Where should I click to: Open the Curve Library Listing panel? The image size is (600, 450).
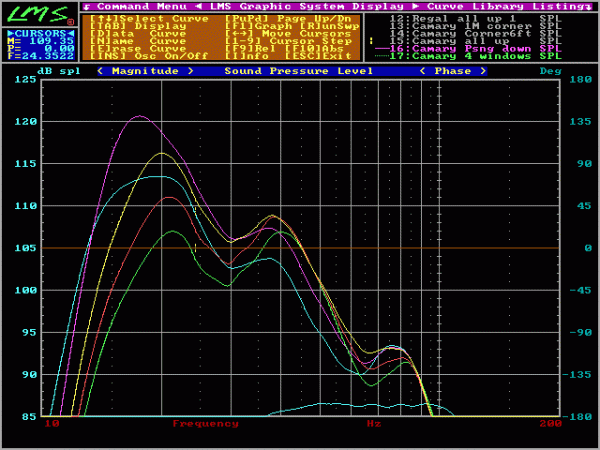tap(505, 7)
